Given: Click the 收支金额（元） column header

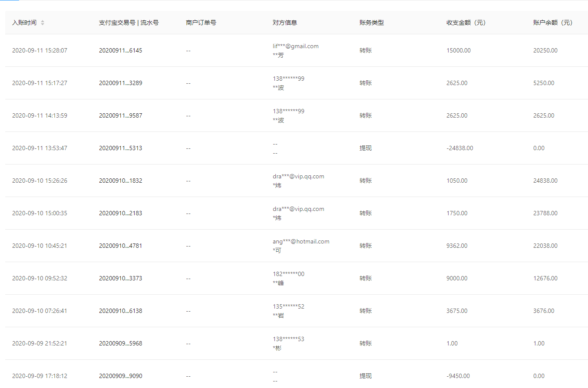Looking at the screenshot, I should (x=466, y=23).
